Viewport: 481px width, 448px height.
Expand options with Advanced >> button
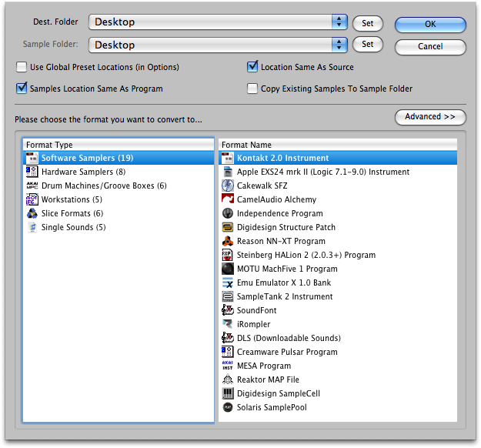[x=430, y=117]
